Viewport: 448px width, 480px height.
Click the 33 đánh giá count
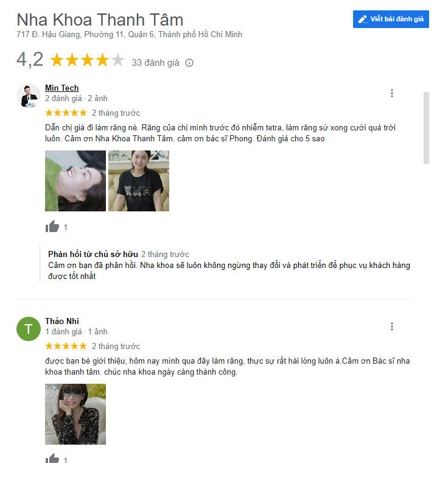click(155, 63)
